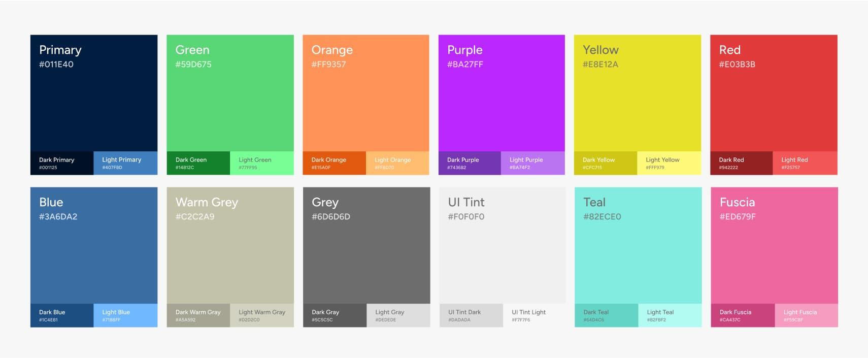Select the Dark Primary swatch
Image resolution: width=868 pixels, height=358 pixels.
click(x=62, y=163)
